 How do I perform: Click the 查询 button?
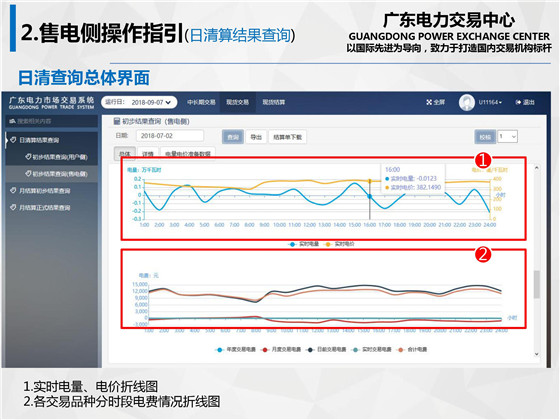pos(233,137)
